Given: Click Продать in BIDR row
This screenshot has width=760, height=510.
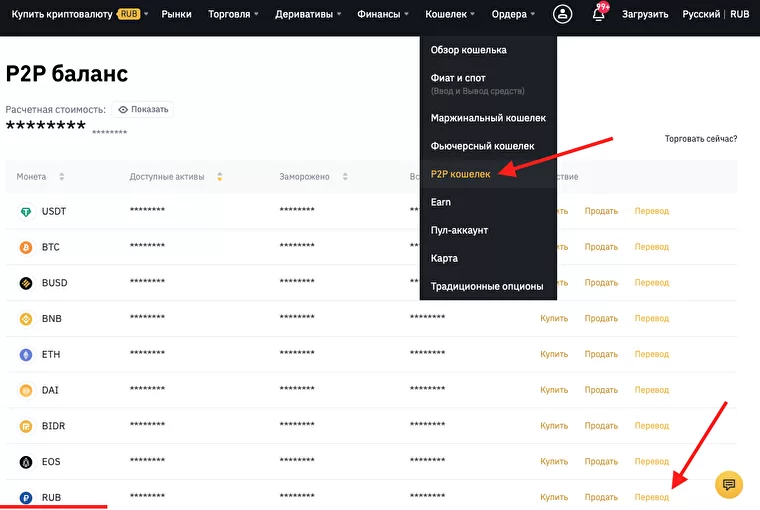Looking at the screenshot, I should 601,426.
